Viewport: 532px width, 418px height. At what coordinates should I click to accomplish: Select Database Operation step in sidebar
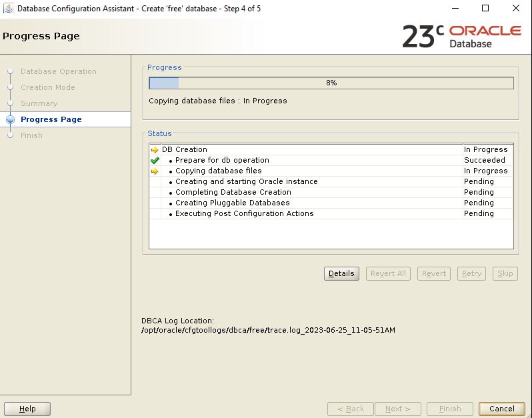tap(59, 71)
